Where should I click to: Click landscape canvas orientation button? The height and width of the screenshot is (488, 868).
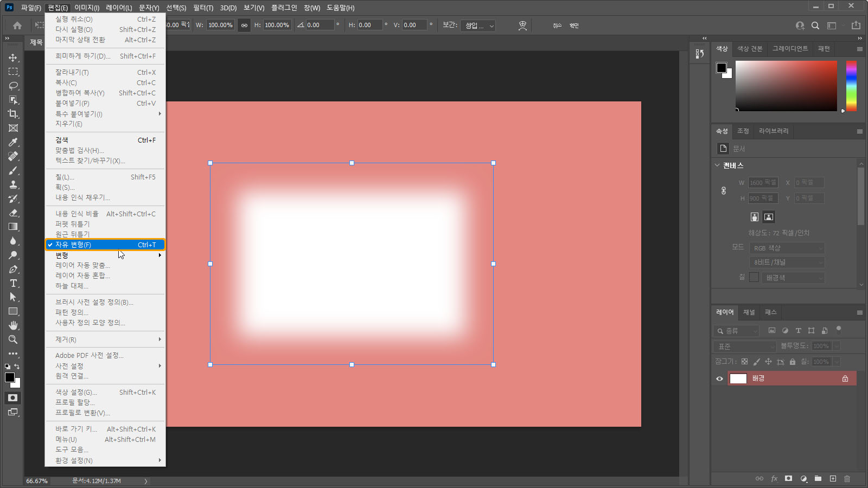click(x=769, y=217)
